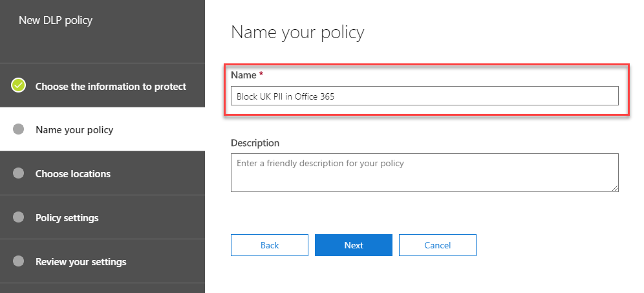This screenshot has height=293, width=644.
Task: Open the Choose locations step
Action: coord(73,174)
